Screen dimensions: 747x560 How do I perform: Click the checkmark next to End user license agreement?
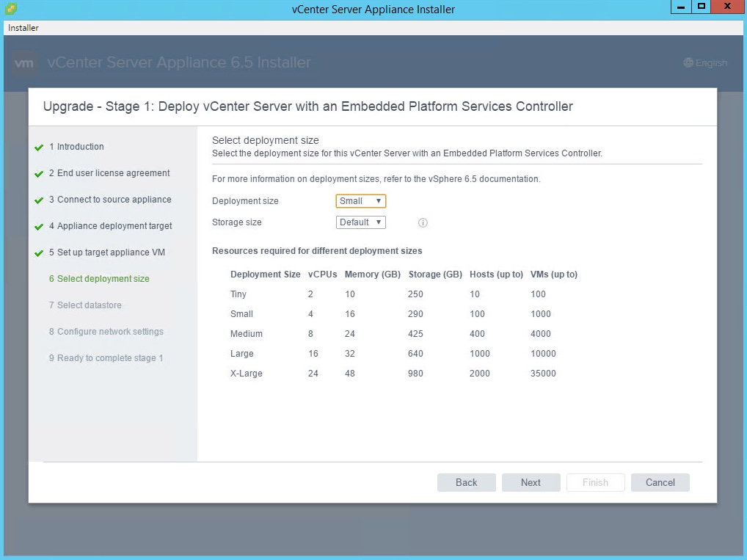[x=39, y=174]
